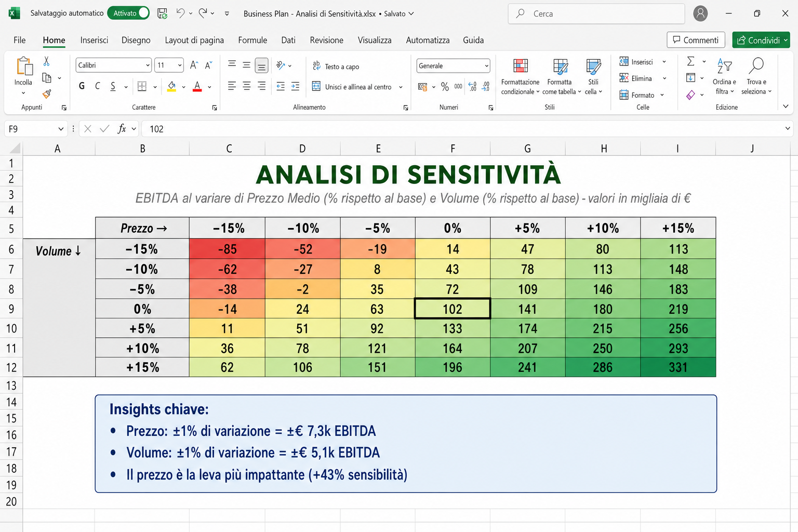The image size is (798, 532).
Task: Open the Condividi dropdown arrow
Action: [786, 40]
